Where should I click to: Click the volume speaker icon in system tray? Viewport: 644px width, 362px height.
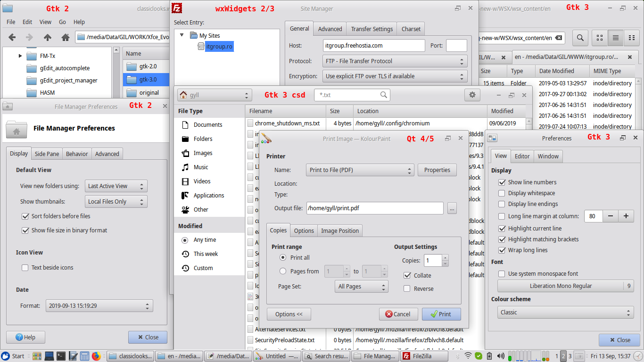click(x=500, y=356)
